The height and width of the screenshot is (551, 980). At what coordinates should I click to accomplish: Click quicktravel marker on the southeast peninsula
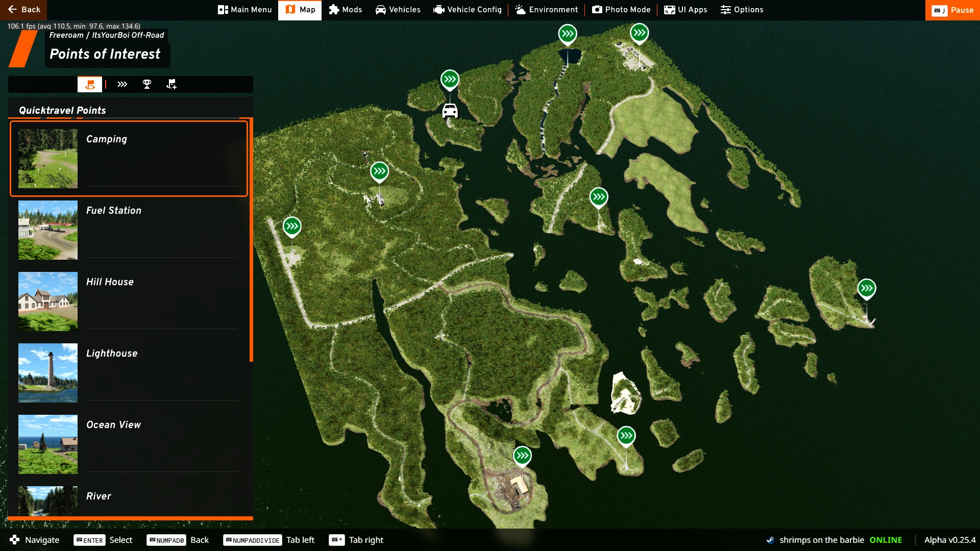(x=626, y=436)
